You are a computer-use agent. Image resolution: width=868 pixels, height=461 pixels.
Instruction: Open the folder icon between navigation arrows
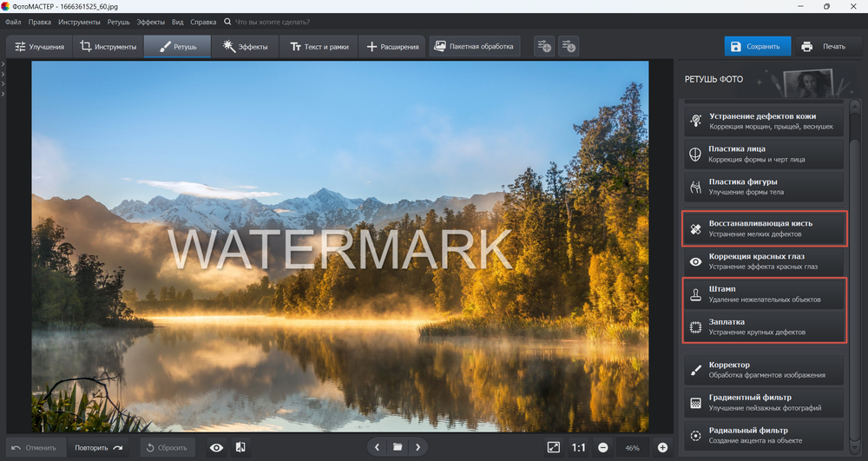click(x=398, y=447)
